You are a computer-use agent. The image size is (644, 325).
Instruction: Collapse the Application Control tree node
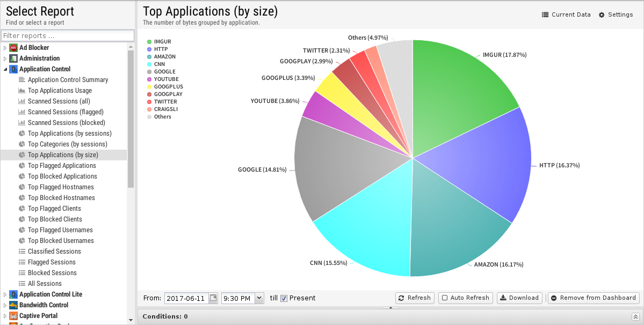5,69
